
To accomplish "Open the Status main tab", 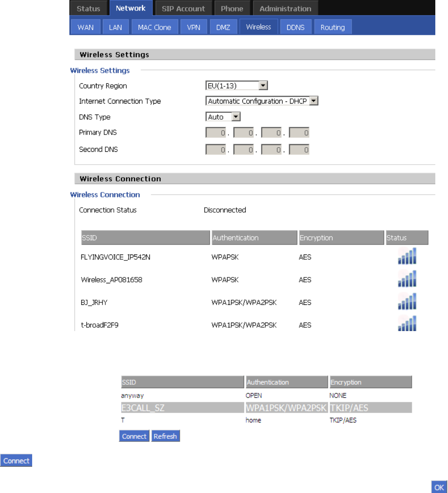I will click(88, 8).
